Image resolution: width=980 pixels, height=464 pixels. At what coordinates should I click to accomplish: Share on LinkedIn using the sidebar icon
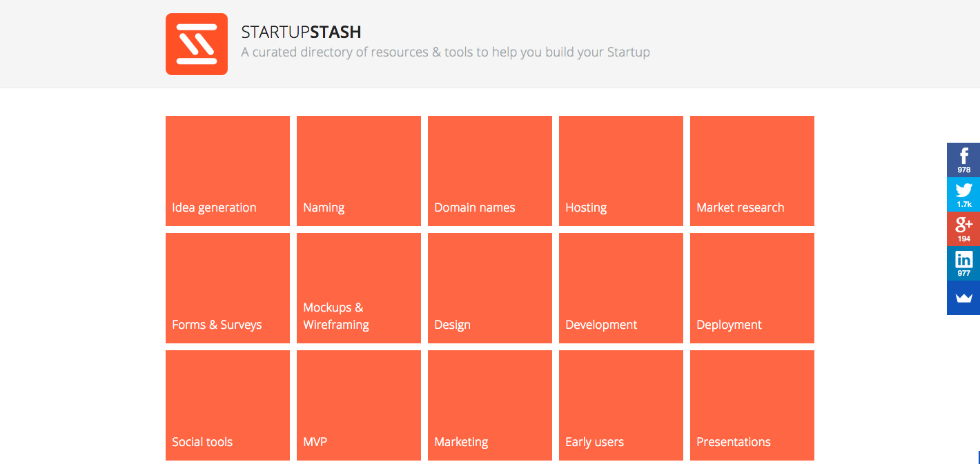tap(963, 263)
